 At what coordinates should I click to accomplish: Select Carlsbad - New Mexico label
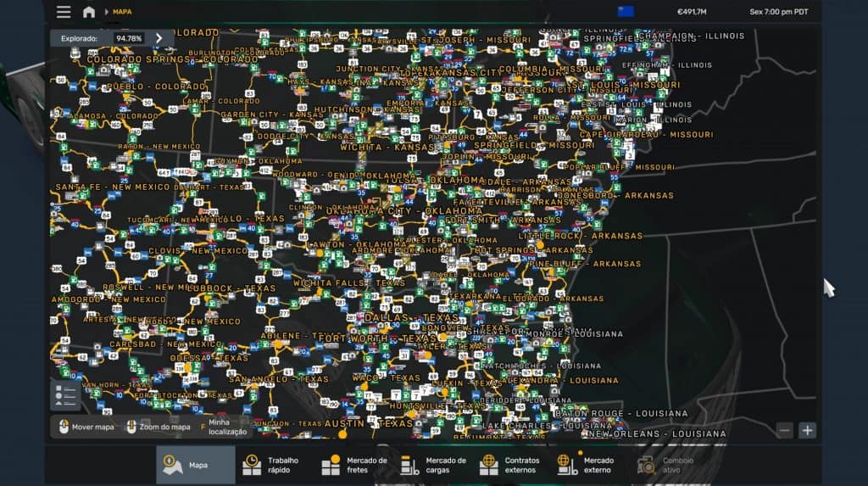point(165,344)
